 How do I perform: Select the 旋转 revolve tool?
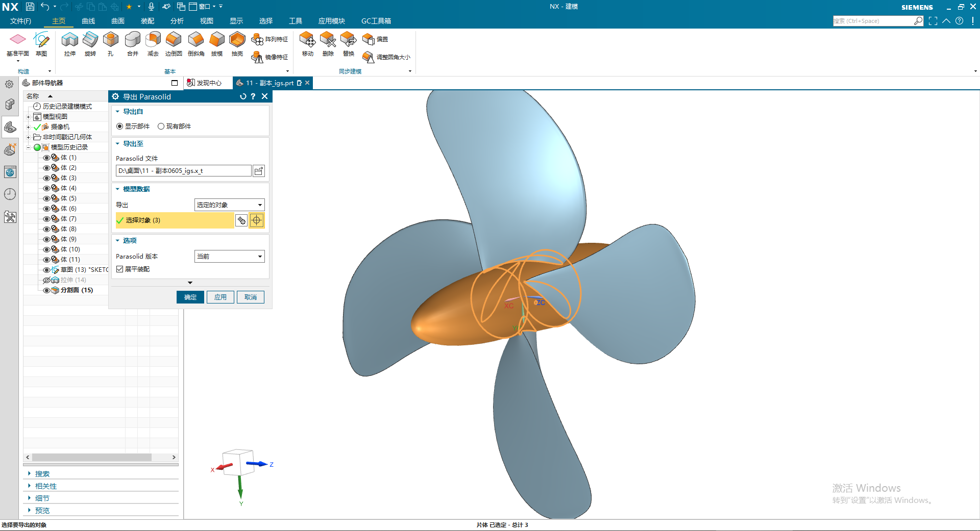click(x=90, y=44)
